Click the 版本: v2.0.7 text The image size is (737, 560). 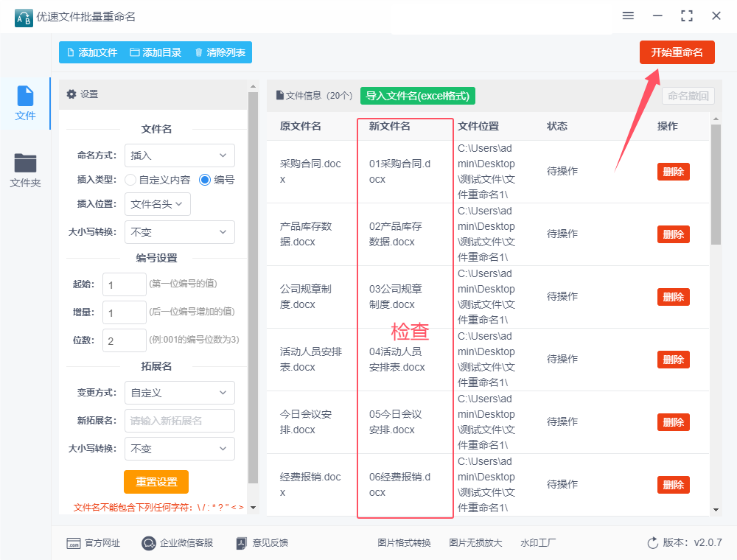pyautogui.click(x=692, y=542)
